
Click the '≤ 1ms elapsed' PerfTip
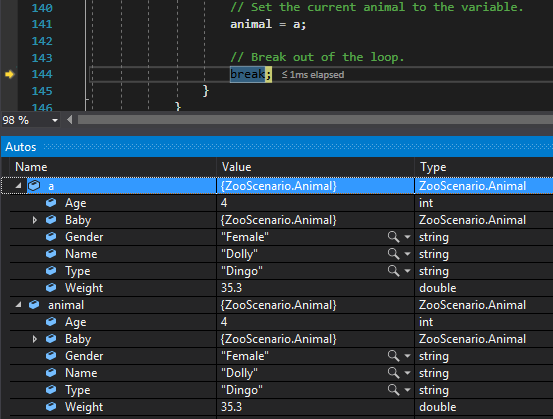point(313,75)
